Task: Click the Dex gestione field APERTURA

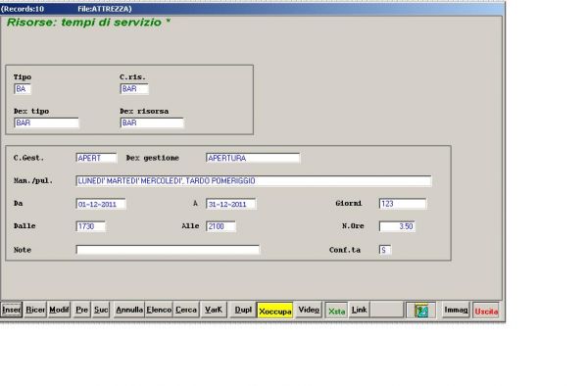Action: tap(253, 158)
